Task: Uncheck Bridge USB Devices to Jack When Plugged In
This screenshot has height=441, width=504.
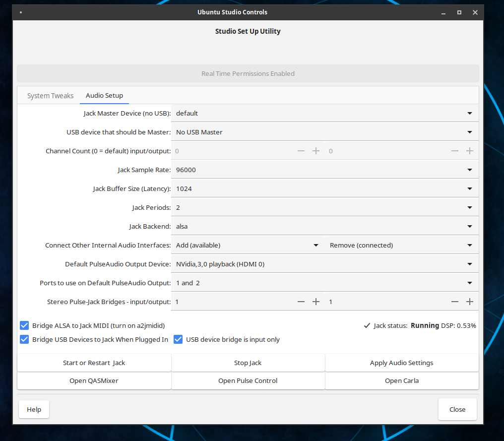Action: click(x=24, y=339)
